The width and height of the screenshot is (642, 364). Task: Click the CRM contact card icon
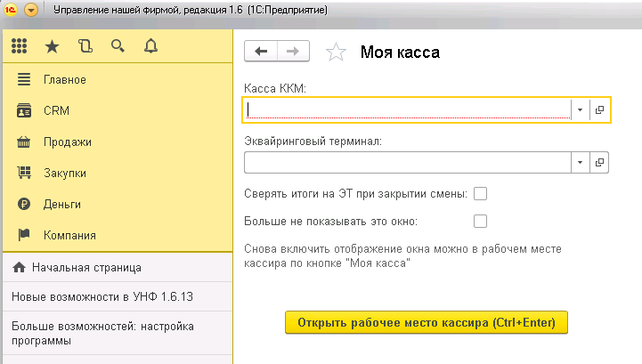[x=24, y=110]
